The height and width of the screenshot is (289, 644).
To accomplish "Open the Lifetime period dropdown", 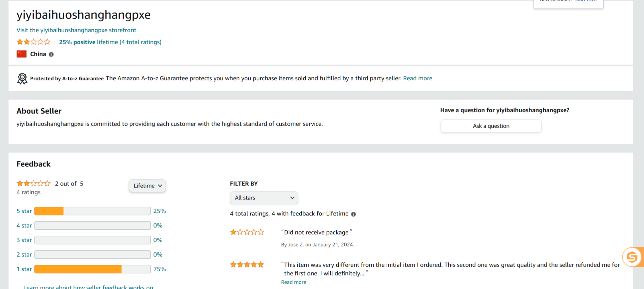I will 147,186.
